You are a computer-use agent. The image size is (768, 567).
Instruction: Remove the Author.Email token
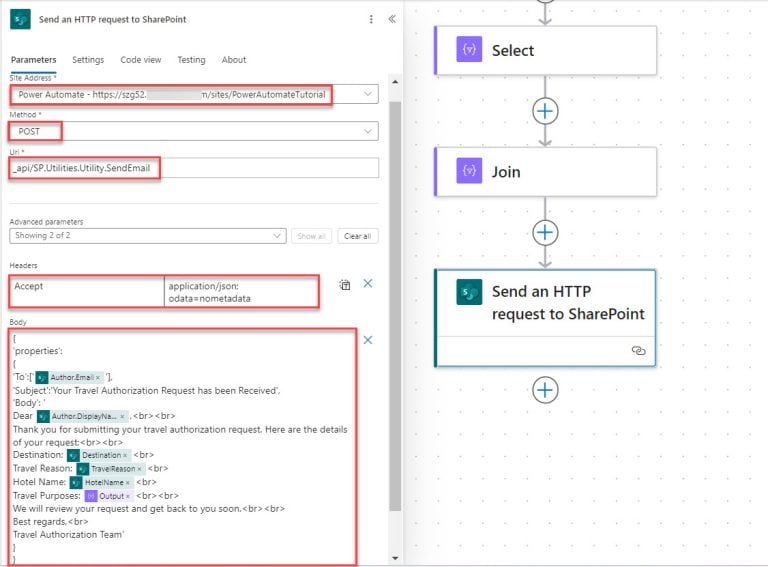pos(98,378)
